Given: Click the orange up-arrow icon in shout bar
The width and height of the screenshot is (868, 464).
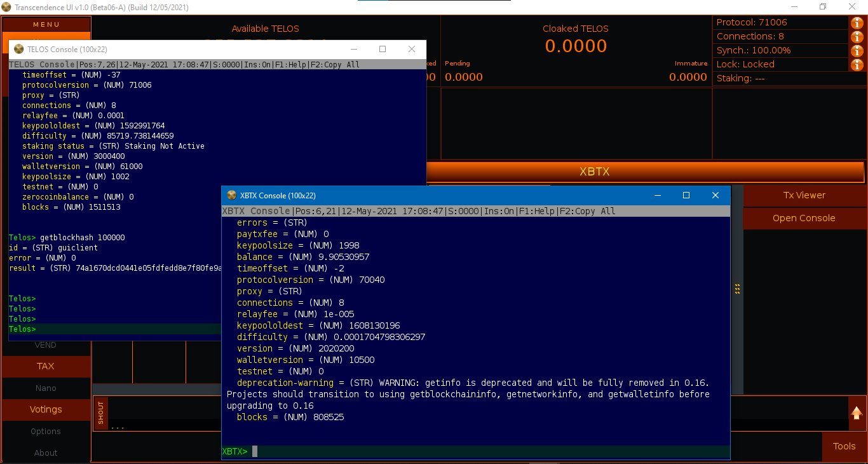Looking at the screenshot, I should tap(857, 413).
